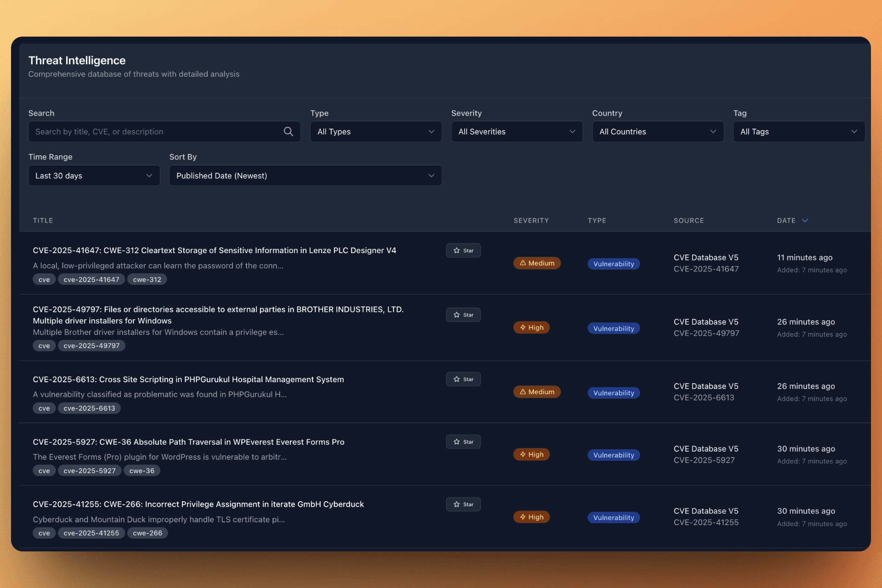Viewport: 882px width, 588px height.
Task: Open the All Severities dropdown
Action: click(516, 131)
